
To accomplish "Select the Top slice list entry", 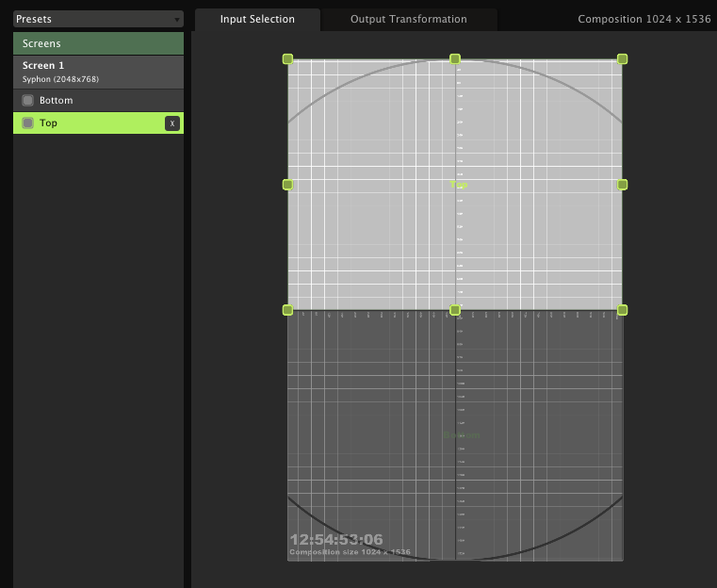I will (94, 123).
